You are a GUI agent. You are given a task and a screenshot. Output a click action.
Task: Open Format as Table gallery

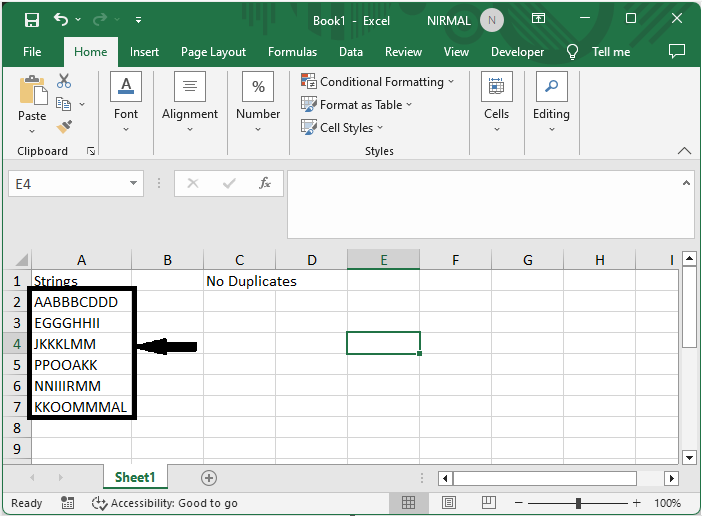tap(356, 105)
